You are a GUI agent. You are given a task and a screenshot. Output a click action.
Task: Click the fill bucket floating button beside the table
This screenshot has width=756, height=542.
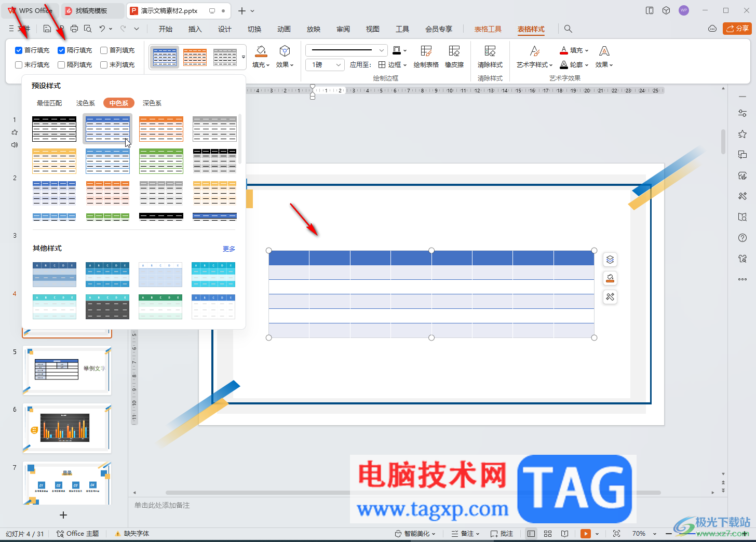(610, 278)
